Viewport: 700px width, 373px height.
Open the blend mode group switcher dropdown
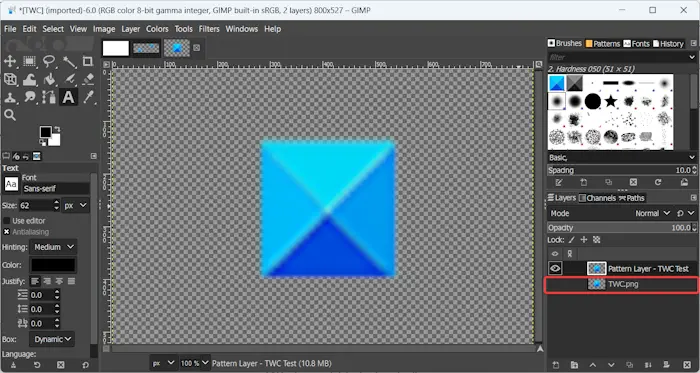pyautogui.click(x=684, y=213)
